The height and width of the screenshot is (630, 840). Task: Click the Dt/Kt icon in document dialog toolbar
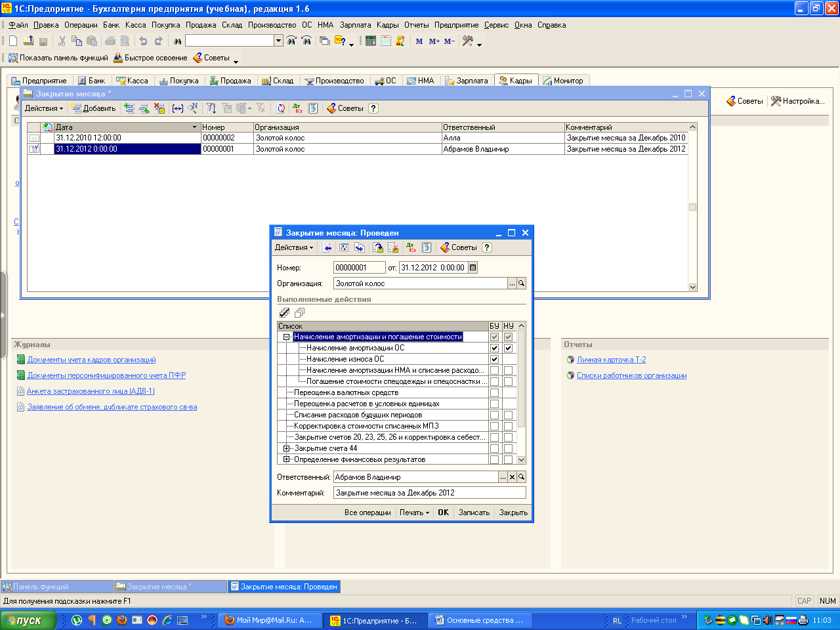point(411,247)
